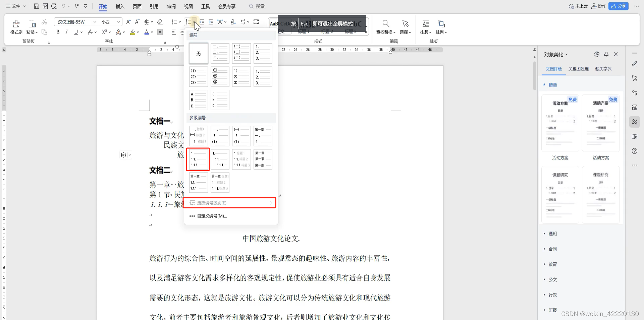Click the 协作 collaborate button
Screen dimensions: 644x320
coord(599,6)
